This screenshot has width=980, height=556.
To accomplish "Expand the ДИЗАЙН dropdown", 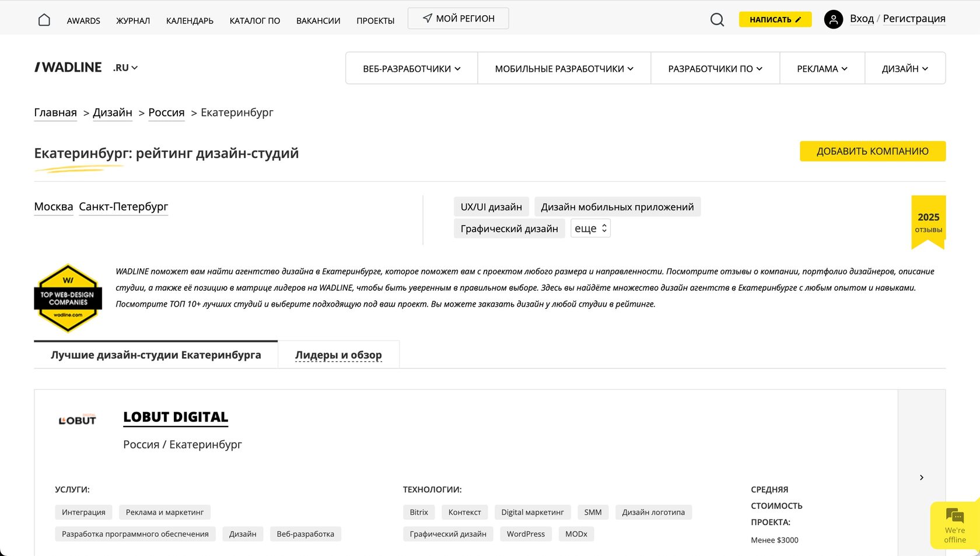I will [905, 68].
